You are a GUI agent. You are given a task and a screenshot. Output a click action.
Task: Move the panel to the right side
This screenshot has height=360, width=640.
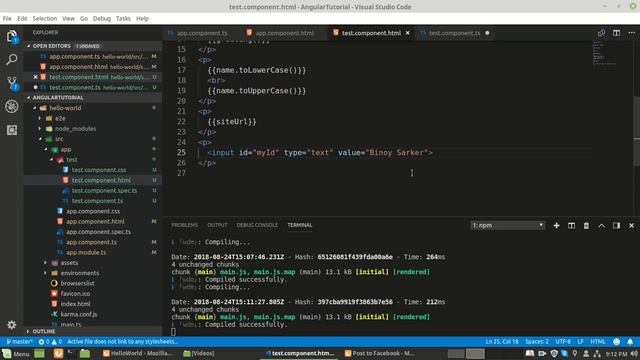[616, 225]
